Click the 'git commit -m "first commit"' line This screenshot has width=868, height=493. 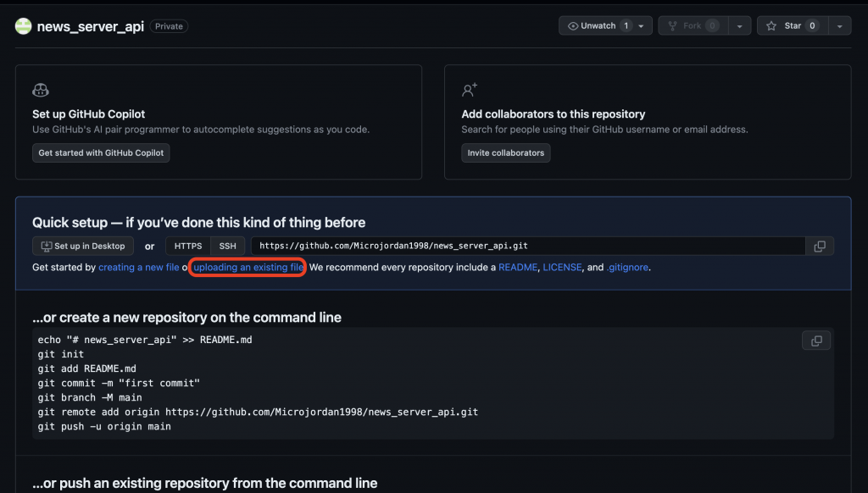(x=119, y=383)
